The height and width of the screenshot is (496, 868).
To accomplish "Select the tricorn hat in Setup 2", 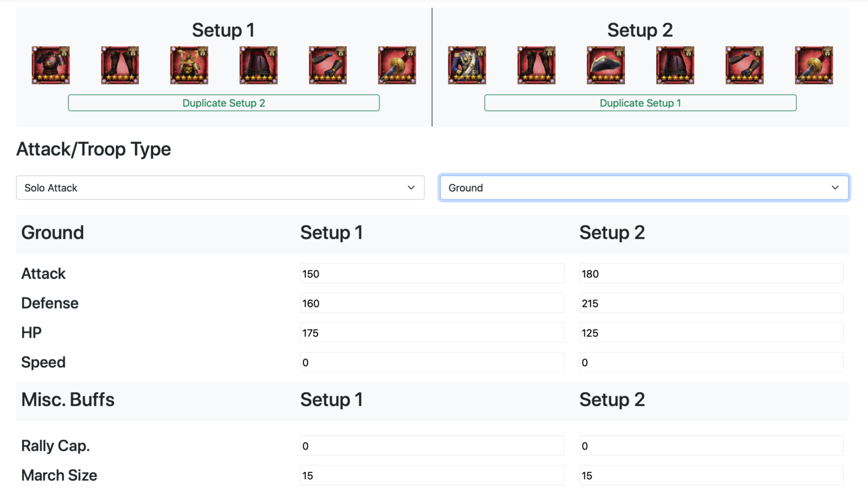I will click(x=606, y=65).
